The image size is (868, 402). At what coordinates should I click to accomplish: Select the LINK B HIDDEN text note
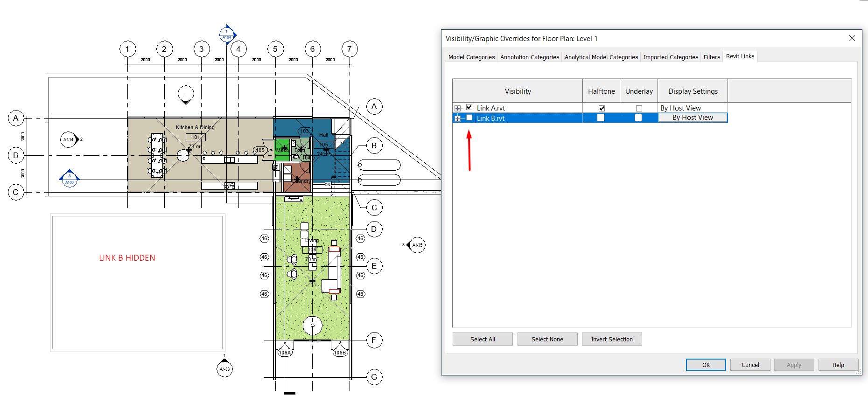(127, 258)
